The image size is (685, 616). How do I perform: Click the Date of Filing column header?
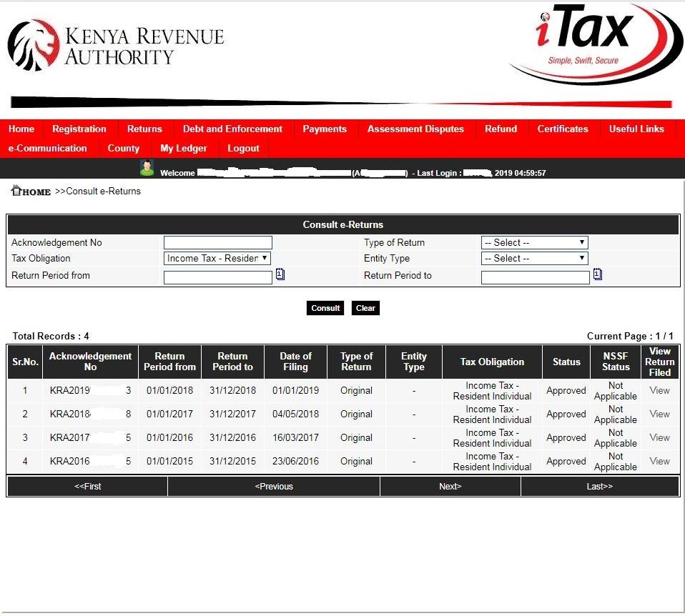click(296, 362)
